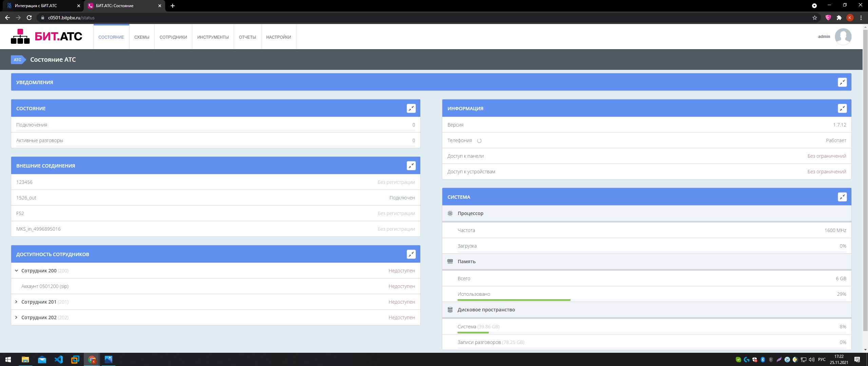Collapse the Сотрудник 200 row
The height and width of the screenshot is (366, 868).
point(16,271)
